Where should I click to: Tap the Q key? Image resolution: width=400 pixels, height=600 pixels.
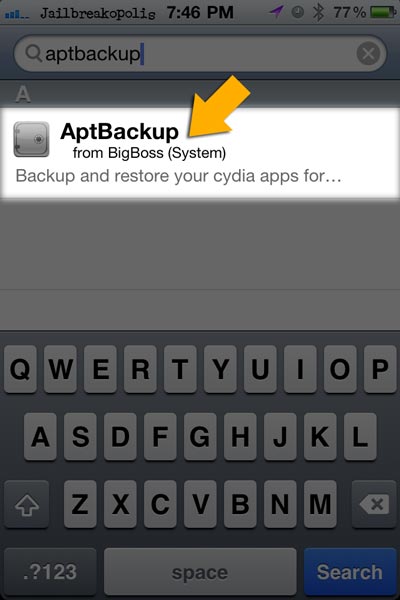pyautogui.click(x=20, y=369)
